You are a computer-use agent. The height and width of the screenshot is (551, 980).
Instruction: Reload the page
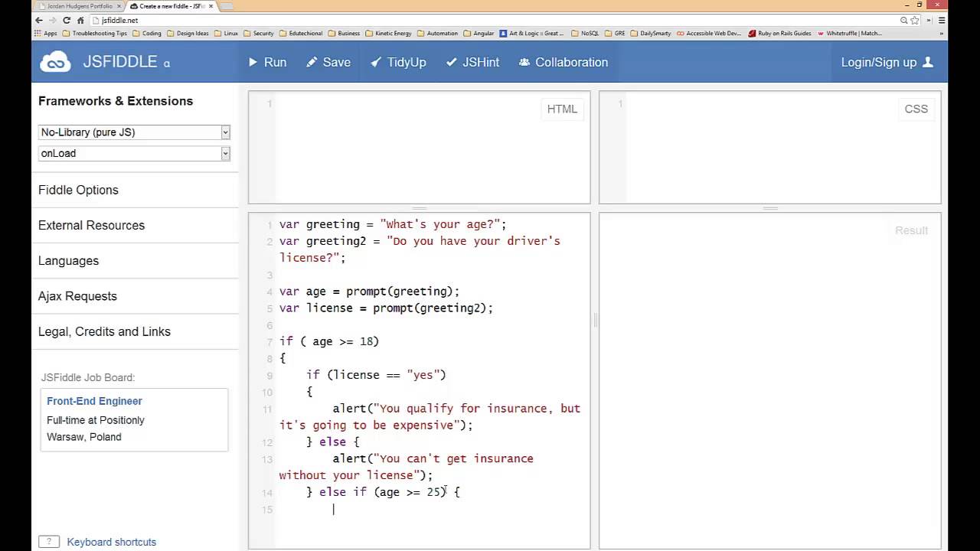click(x=67, y=20)
